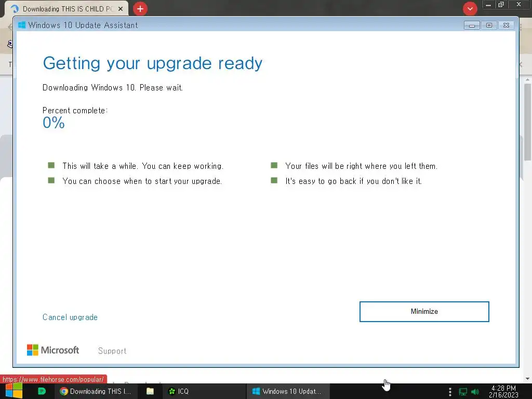Image resolution: width=532 pixels, height=399 pixels.
Task: Switch to the Chrome Downloading task on the taskbar
Action: coord(96,391)
